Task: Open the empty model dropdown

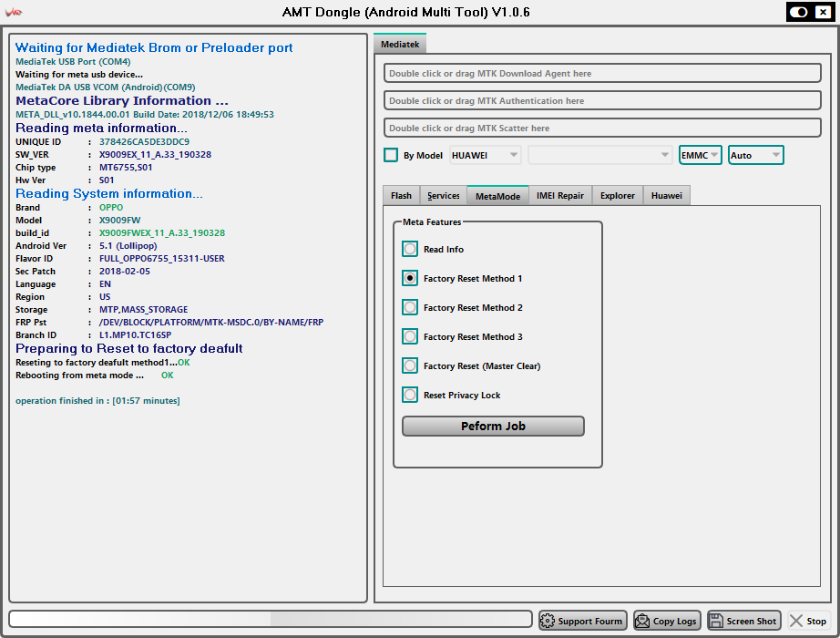Action: pos(600,156)
